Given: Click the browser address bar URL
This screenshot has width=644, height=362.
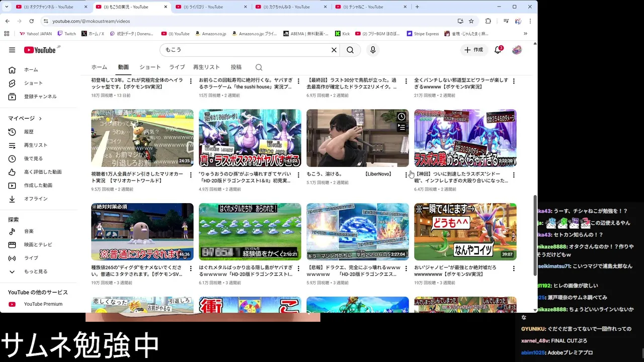Looking at the screenshot, I should 91,21.
